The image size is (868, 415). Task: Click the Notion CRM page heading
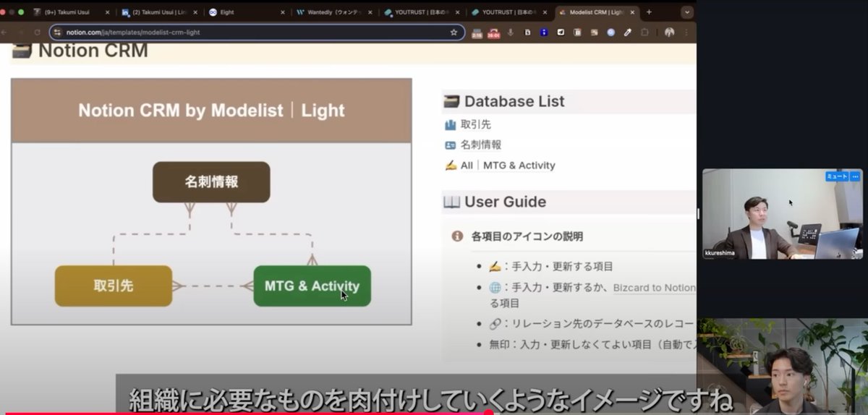tap(93, 51)
